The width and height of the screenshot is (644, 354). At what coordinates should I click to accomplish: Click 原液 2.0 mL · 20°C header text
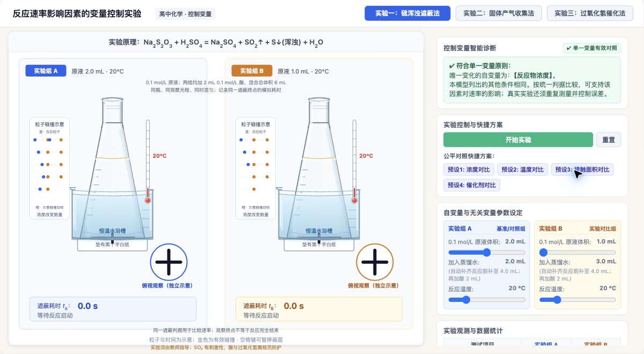98,71
